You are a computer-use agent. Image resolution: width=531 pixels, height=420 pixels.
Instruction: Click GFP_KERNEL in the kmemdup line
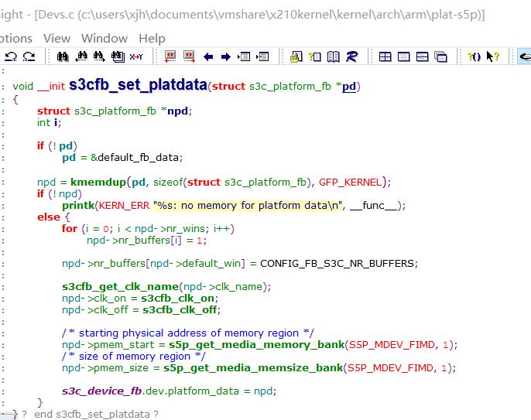[350, 183]
